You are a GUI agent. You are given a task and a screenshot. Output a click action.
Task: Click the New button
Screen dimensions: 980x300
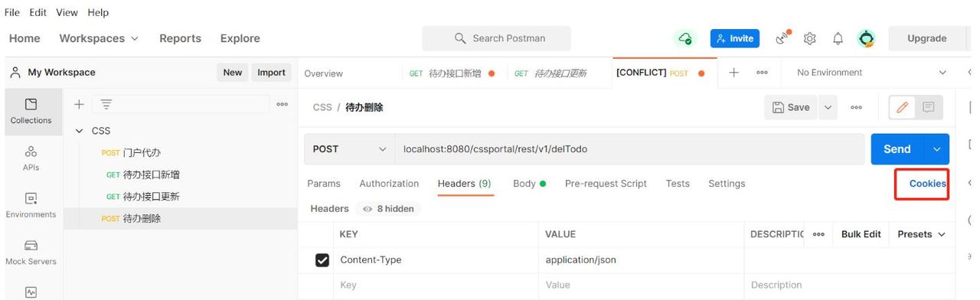233,73
